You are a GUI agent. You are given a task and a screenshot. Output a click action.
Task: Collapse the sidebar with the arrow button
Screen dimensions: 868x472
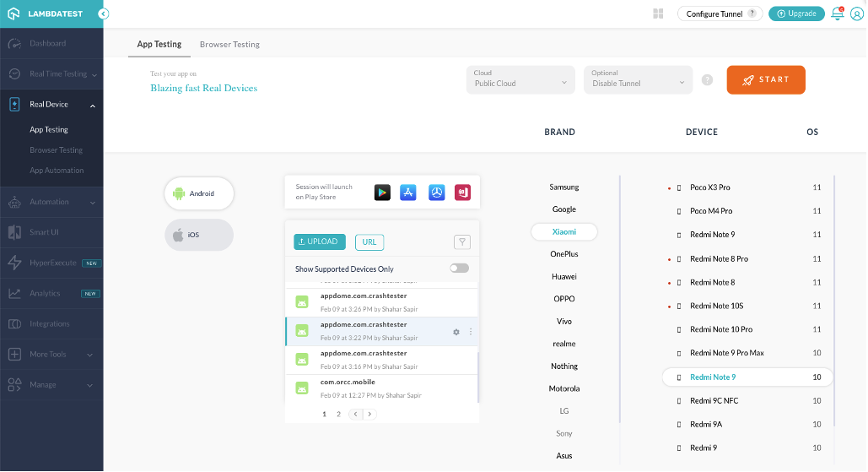[x=104, y=14]
